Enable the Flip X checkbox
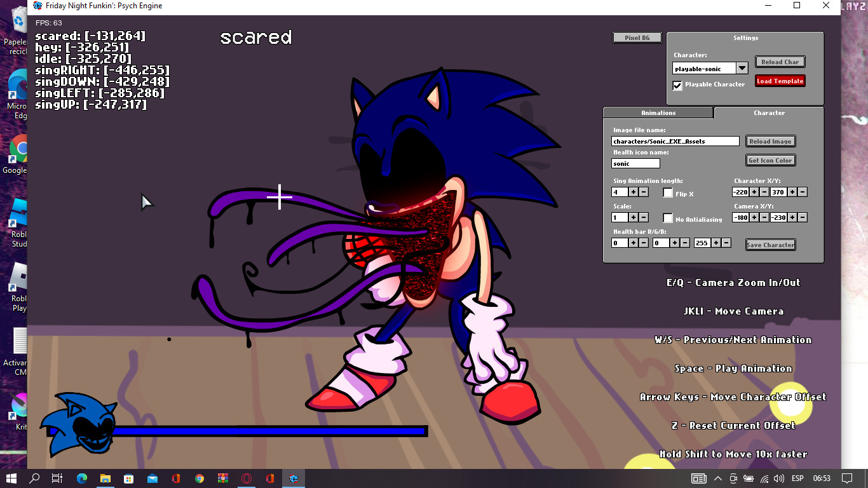Image resolution: width=868 pixels, height=488 pixels. (x=668, y=193)
